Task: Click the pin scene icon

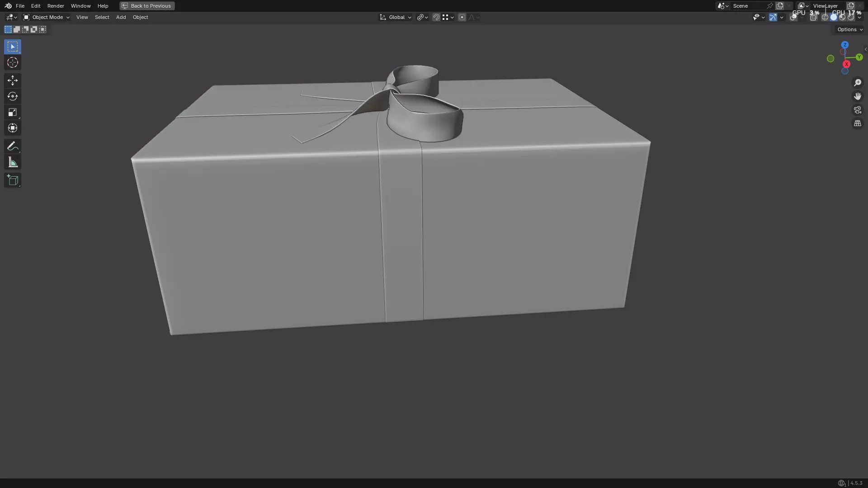Action: [770, 6]
